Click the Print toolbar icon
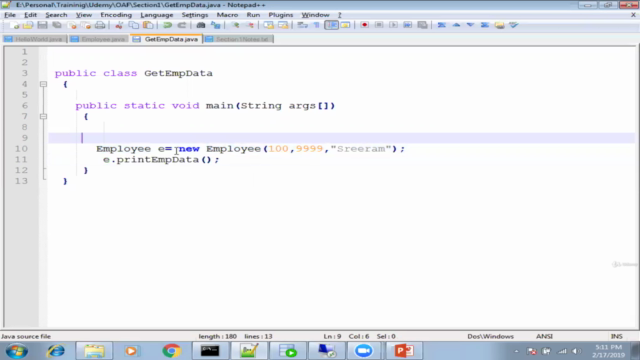The height and width of the screenshot is (360, 640). (x=100, y=25)
